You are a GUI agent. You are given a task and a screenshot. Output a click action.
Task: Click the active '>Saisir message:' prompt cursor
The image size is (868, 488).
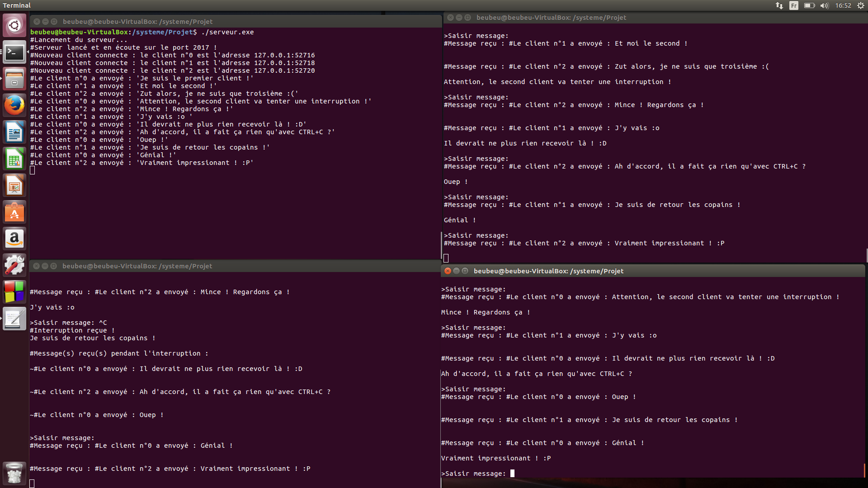(x=512, y=474)
